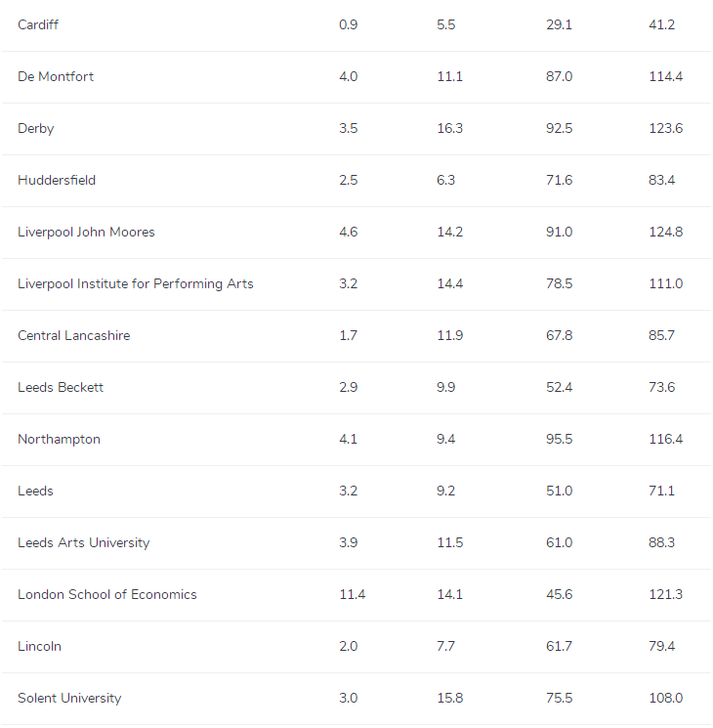
Task: Click the Solent University name
Action: [x=69, y=698]
